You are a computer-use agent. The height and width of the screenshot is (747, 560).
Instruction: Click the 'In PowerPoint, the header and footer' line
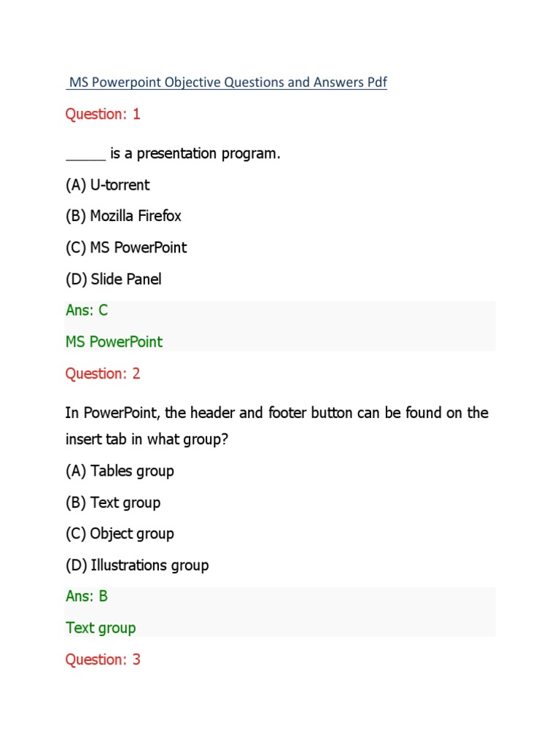(x=276, y=413)
